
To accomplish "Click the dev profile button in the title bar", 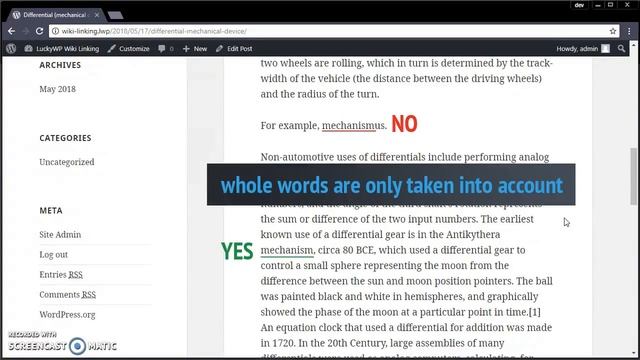I will [x=579, y=5].
